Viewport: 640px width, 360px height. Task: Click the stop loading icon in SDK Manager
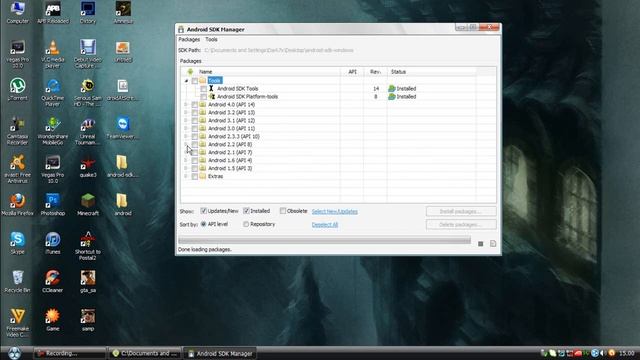(x=480, y=244)
